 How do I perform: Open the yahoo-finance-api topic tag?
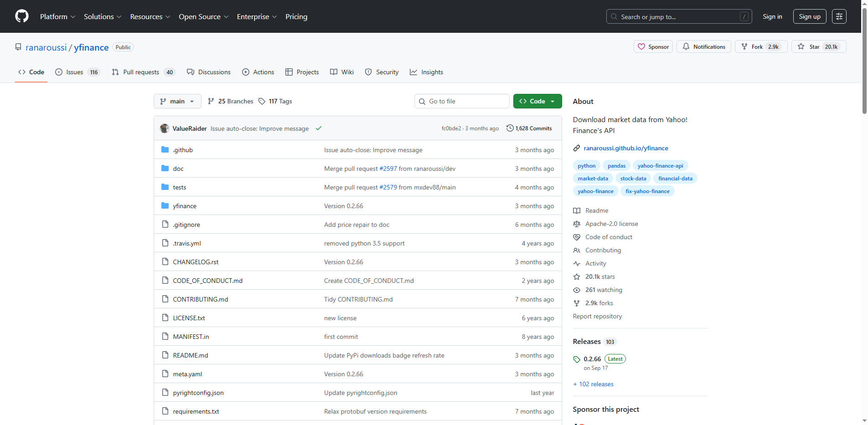660,165
